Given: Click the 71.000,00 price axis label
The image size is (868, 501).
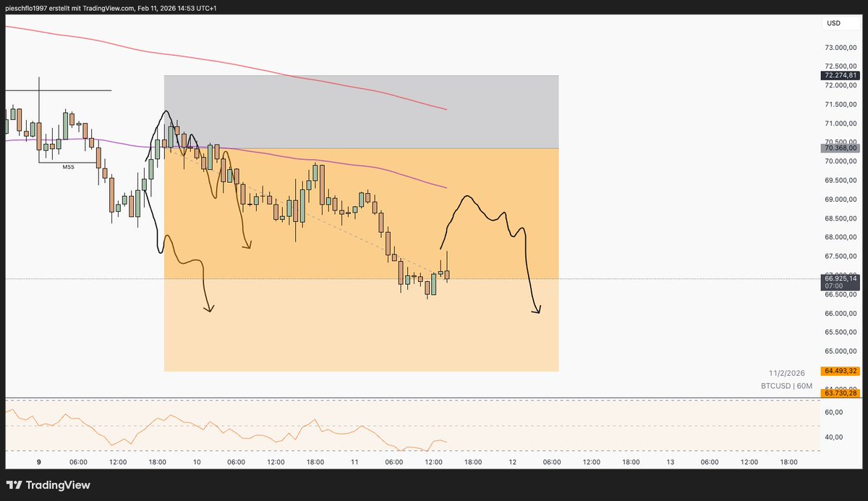Looking at the screenshot, I should pos(841,124).
